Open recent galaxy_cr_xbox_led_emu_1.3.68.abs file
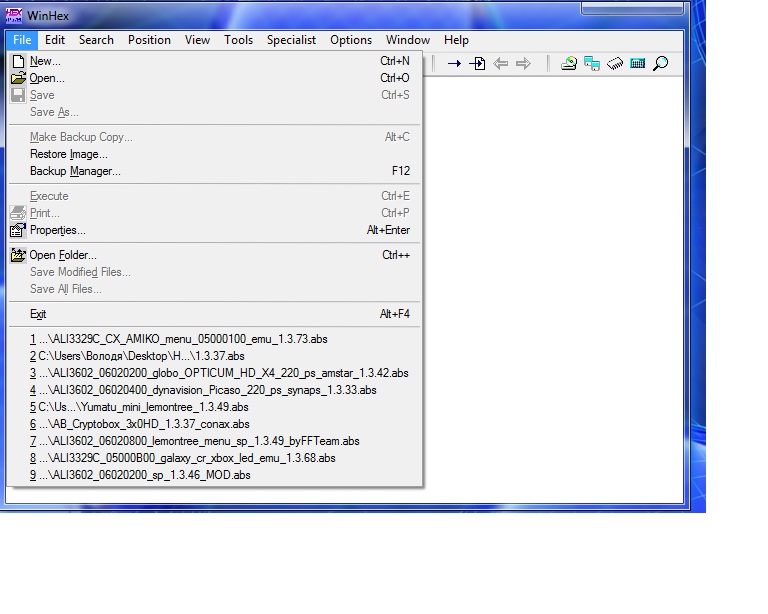Viewport: 768px width, 614px height. pyautogui.click(x=215, y=458)
